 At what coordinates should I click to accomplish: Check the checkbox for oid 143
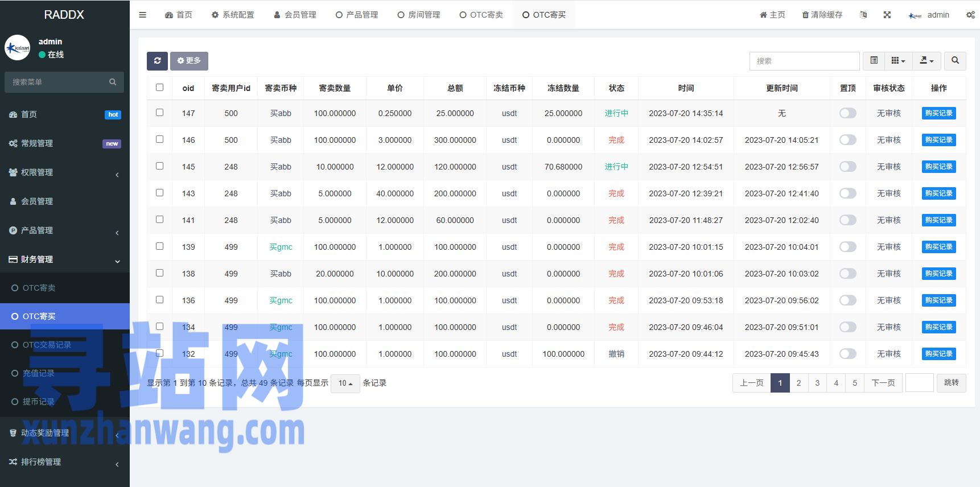[x=159, y=193]
